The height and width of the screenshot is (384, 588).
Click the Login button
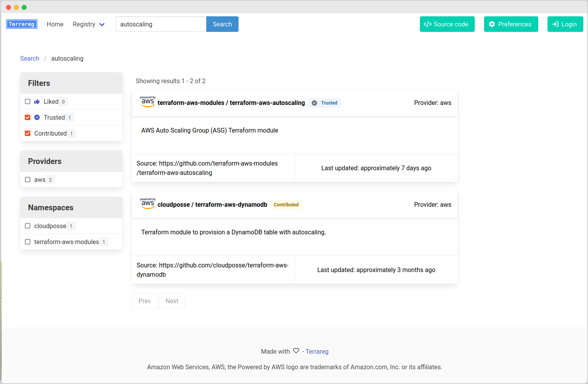click(x=565, y=24)
